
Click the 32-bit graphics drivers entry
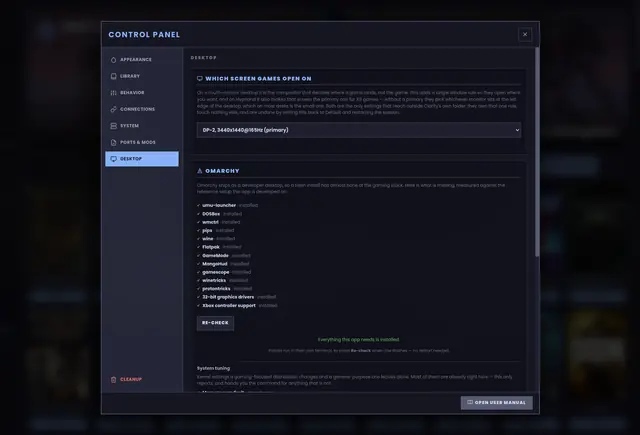tap(236, 297)
